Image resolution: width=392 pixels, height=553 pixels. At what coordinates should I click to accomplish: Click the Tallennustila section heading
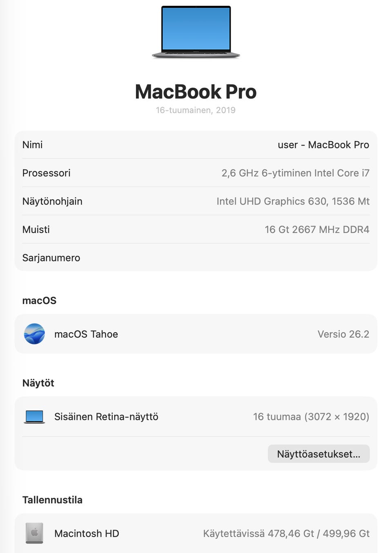(x=52, y=500)
